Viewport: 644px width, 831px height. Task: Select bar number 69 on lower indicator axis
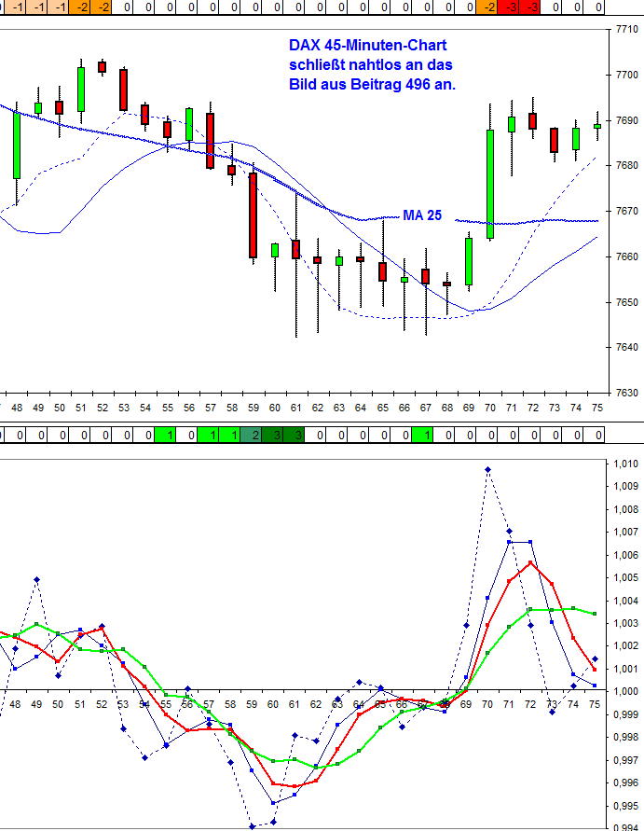pyautogui.click(x=466, y=705)
